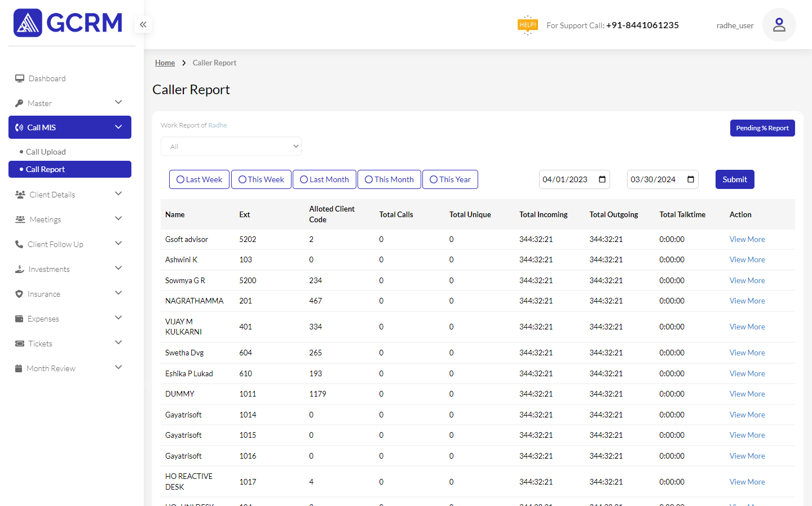Screen dimensions: 812x506
Task: Open the end date calendar picker icon
Action: pyautogui.click(x=691, y=179)
